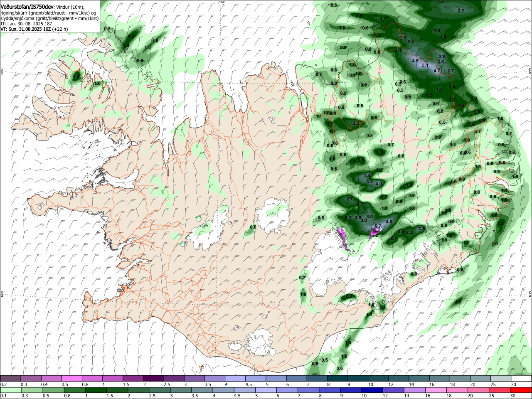This screenshot has width=532, height=399.
Task: Click the 3.4 precipitation value label
Action: 367,176
